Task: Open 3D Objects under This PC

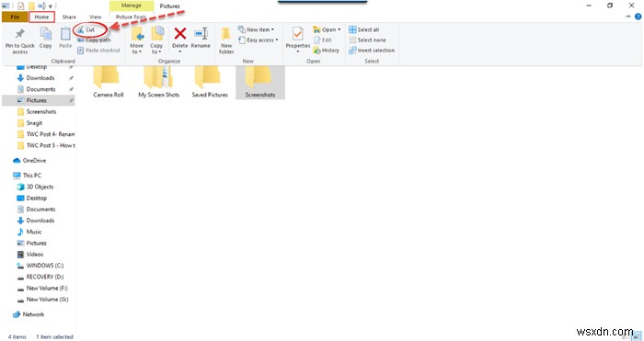Action: (x=39, y=187)
